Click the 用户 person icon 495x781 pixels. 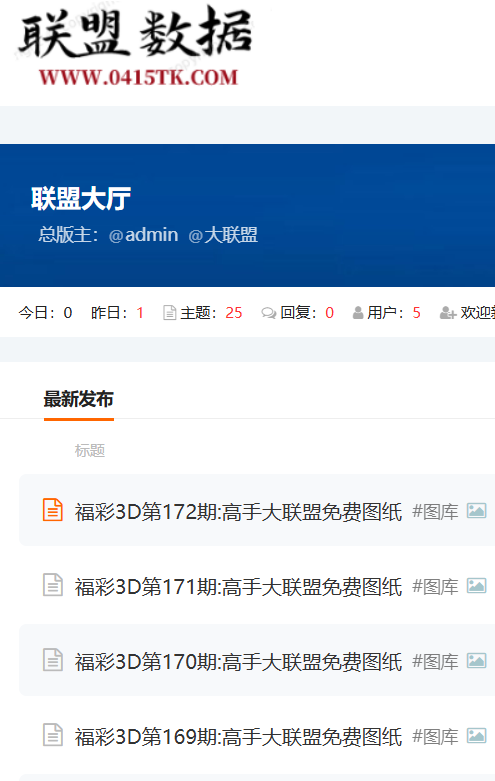[x=358, y=313]
